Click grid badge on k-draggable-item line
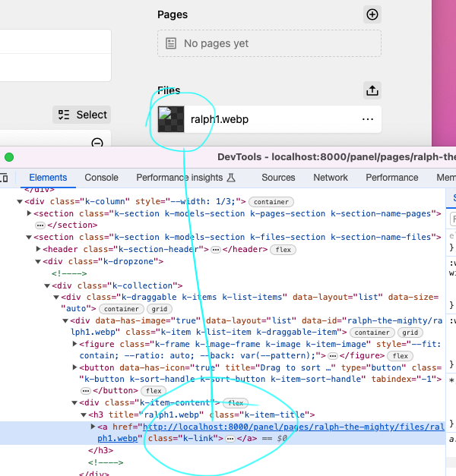This screenshot has width=456, height=476. coord(410,333)
